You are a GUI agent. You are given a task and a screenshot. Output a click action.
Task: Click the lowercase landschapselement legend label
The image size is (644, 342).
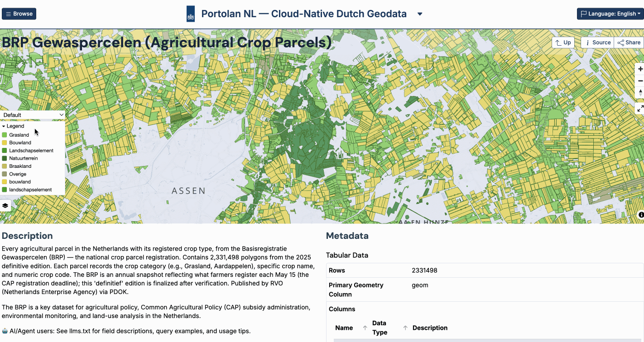[30, 190]
